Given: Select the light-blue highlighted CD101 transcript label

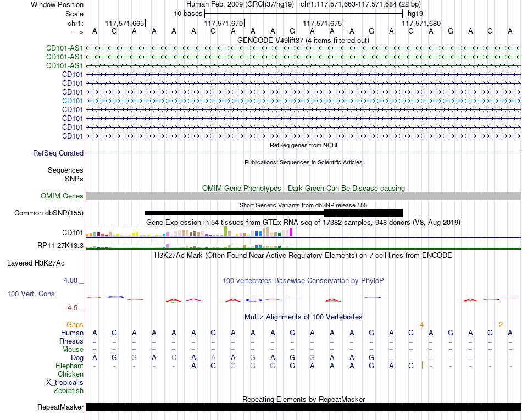Looking at the screenshot, I should [x=73, y=101].
